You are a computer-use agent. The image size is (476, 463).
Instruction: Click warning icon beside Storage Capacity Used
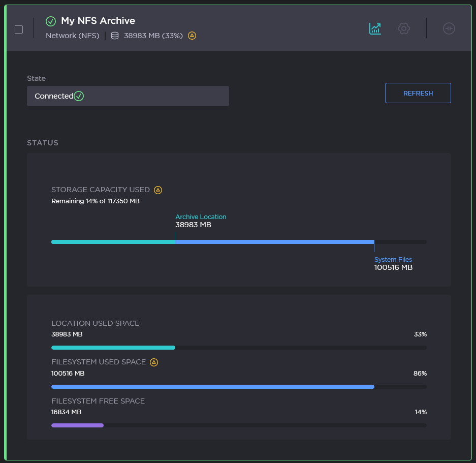point(158,190)
